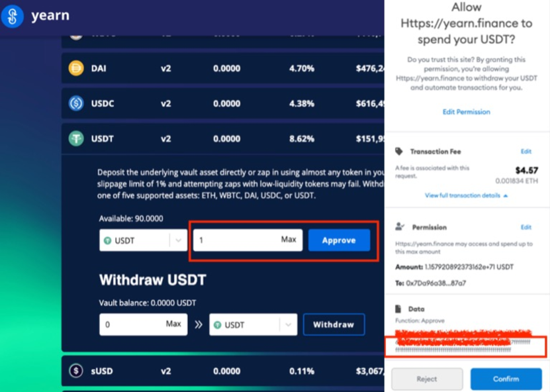The image size is (550, 392).
Task: Click the Amount 1.157920892373162e+71 USDT text
Action: point(454,267)
